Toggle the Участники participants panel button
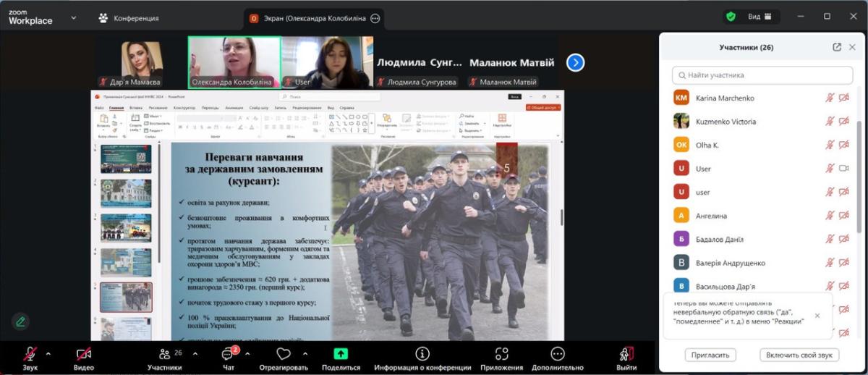 click(x=165, y=355)
